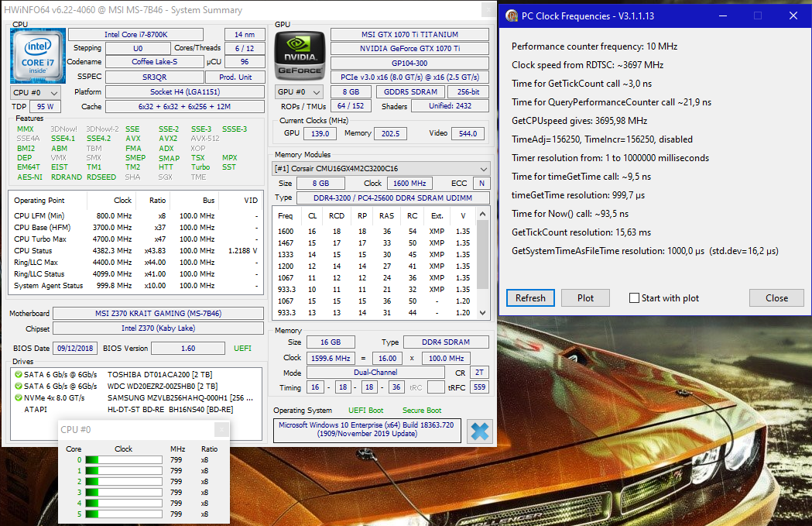Click the GP104-300 GPU chip field
The image size is (812, 526).
tap(409, 64)
